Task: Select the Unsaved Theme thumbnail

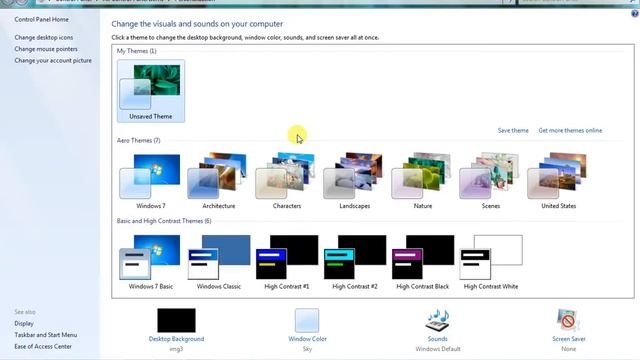Action: pyautogui.click(x=151, y=91)
